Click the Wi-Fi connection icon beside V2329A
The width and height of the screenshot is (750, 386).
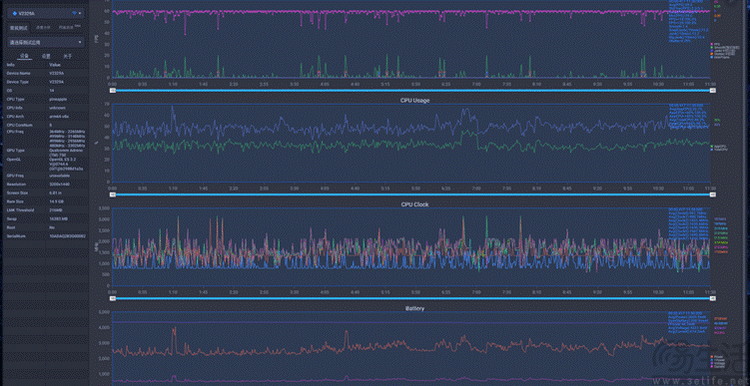click(x=74, y=13)
